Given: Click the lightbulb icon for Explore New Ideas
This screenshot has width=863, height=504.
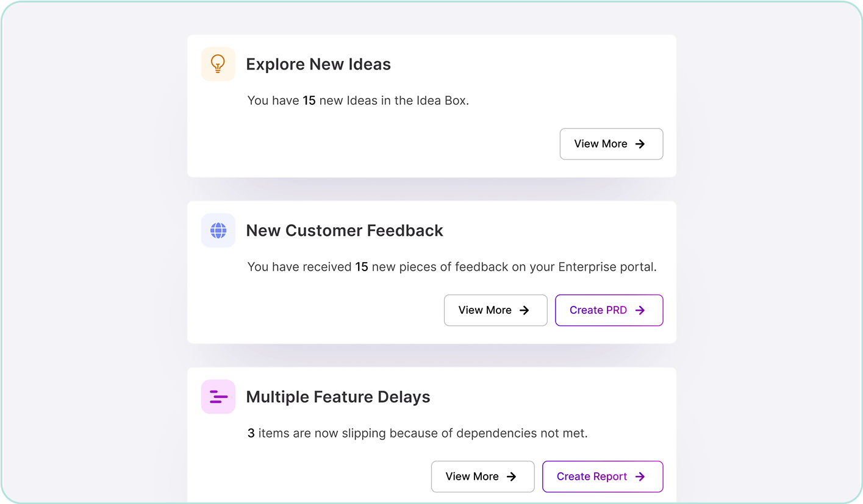Looking at the screenshot, I should (218, 64).
